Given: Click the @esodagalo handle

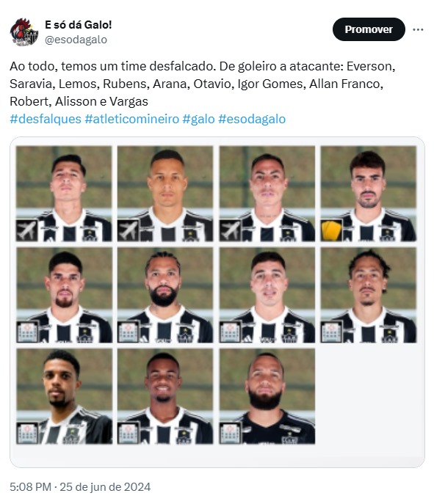Looking at the screenshot, I should (x=76, y=40).
